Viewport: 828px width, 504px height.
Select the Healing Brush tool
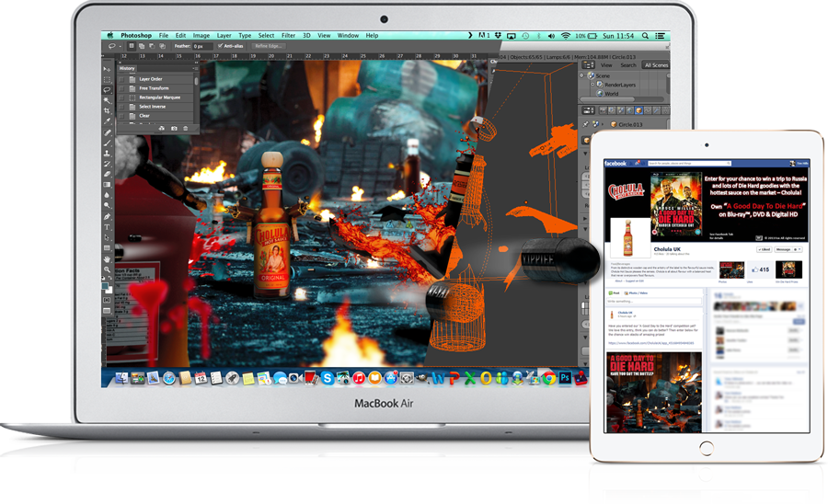[x=108, y=132]
